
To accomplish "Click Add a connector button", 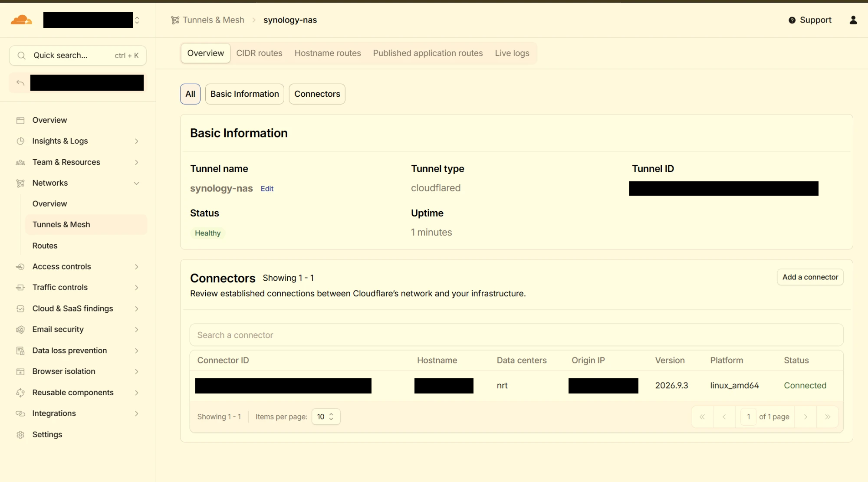I will (x=810, y=277).
